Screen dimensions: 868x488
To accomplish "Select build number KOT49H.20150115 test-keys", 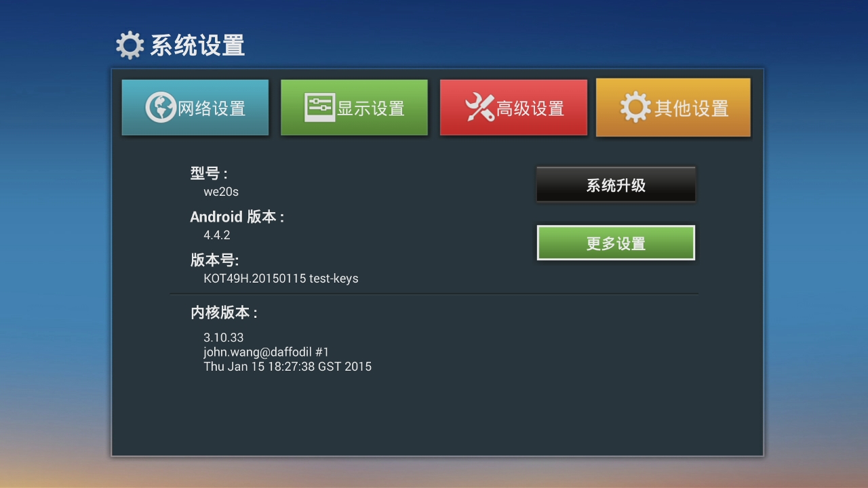I will click(x=281, y=279).
